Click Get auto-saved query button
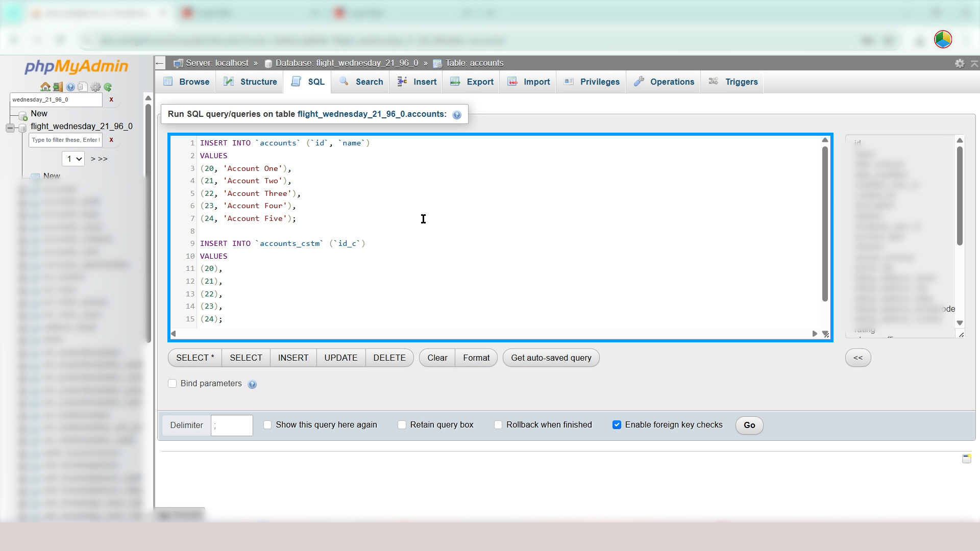The image size is (980, 551). tap(551, 358)
